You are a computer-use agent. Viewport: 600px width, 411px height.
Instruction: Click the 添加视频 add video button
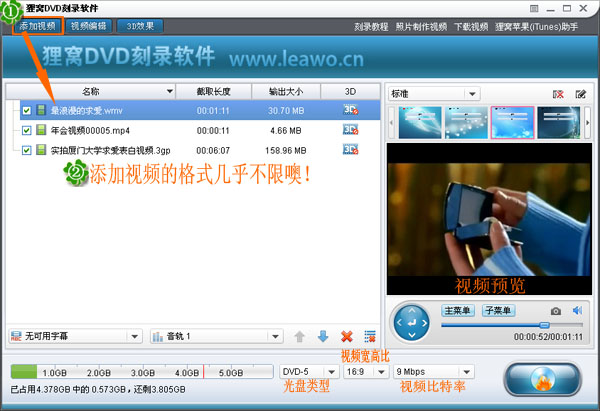[x=38, y=26]
